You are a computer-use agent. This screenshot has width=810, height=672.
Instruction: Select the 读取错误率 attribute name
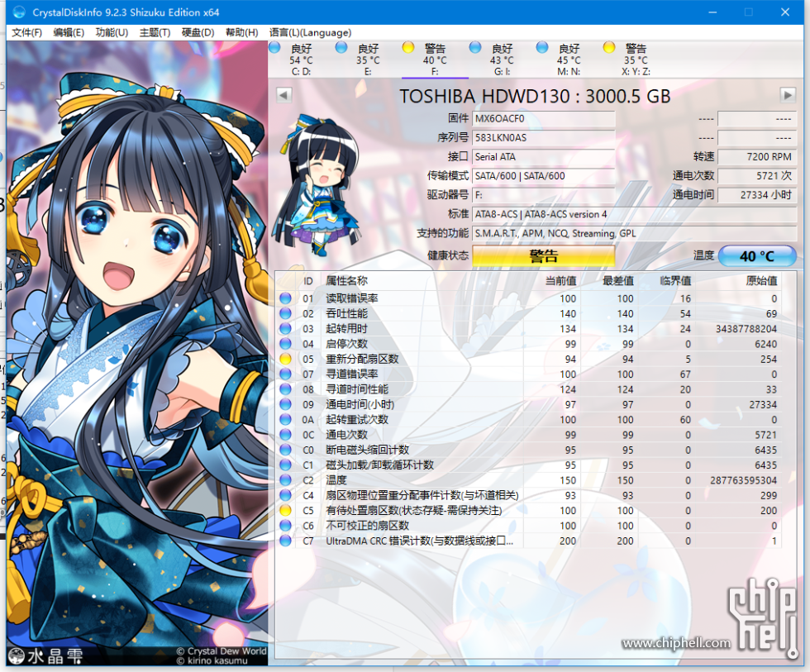[x=352, y=298]
